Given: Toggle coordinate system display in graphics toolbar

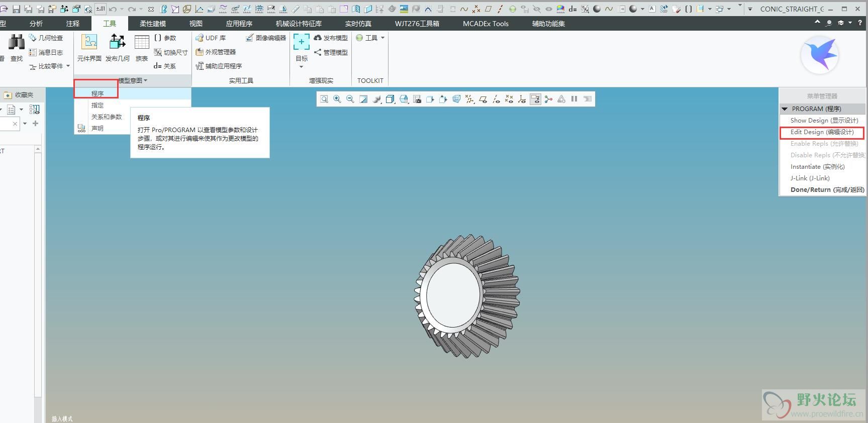Looking at the screenshot, I should (x=522, y=99).
